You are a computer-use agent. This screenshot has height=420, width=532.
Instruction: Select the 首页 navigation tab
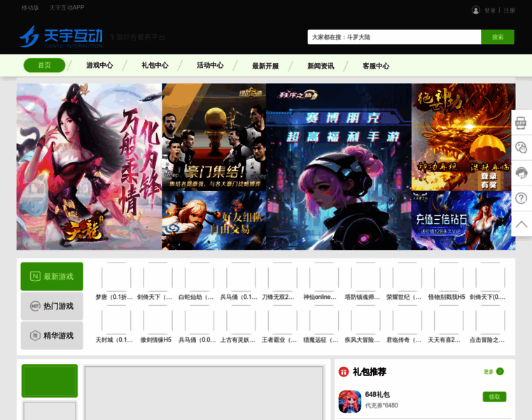point(44,65)
